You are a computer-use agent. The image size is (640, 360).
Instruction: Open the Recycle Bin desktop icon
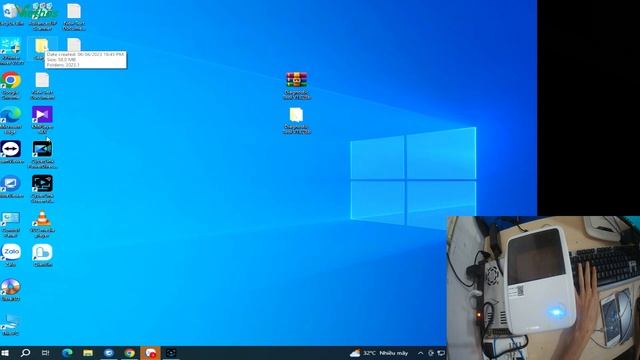pyautogui.click(x=11, y=15)
